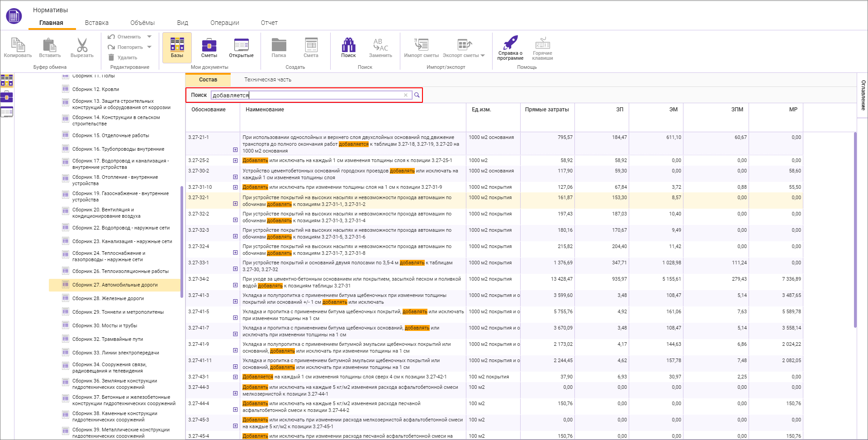The height and width of the screenshot is (440, 868).
Task: Toggle the Базы databases button
Action: (177, 48)
